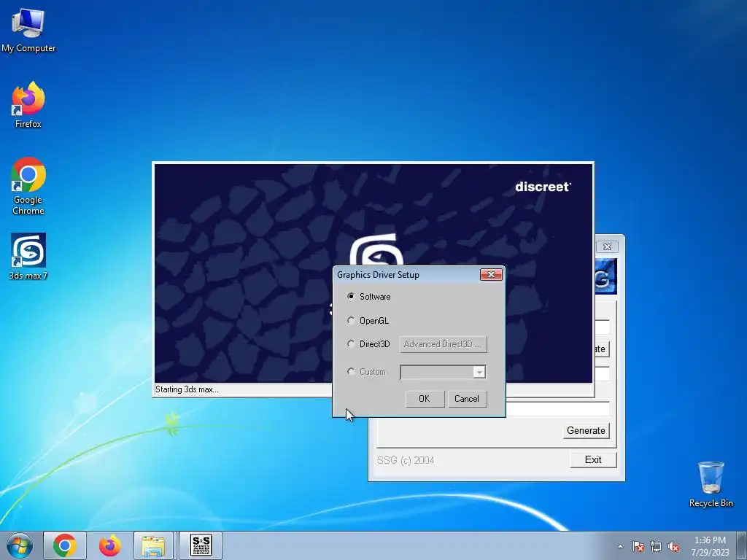The height and width of the screenshot is (560, 747).
Task: Click the keygen output field above Generate
Action: click(558, 408)
